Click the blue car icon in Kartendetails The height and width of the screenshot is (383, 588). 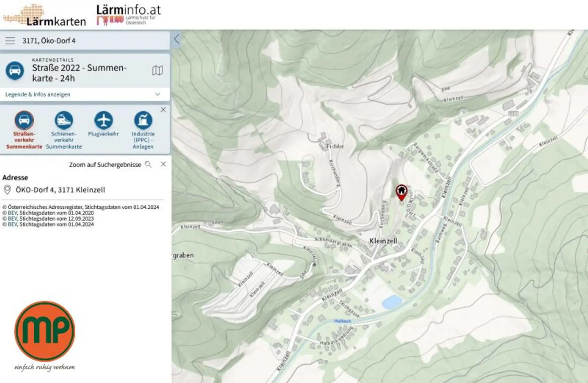[15, 71]
